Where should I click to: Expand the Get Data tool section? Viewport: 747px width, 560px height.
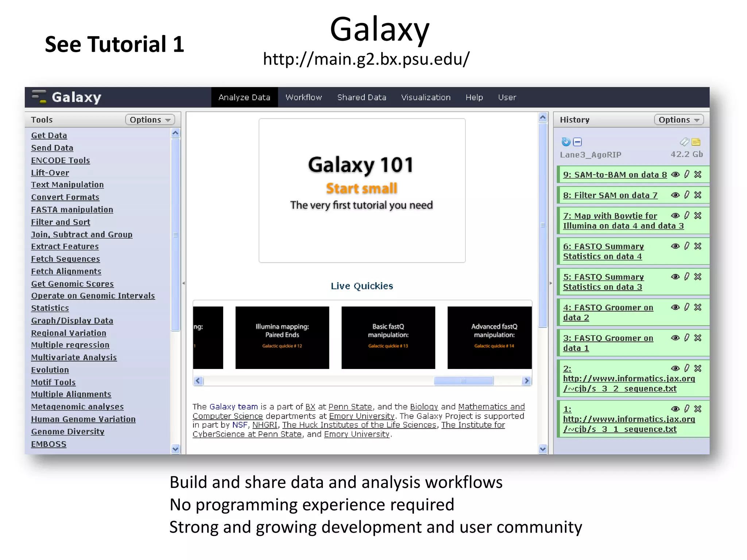point(49,135)
